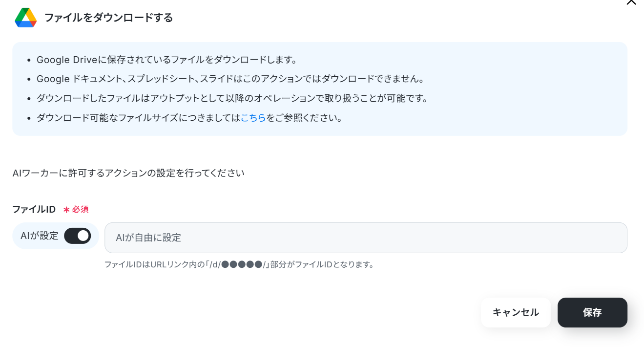Close the dialog with the X icon
Viewport: 644px width, 349px height.
tap(631, 2)
